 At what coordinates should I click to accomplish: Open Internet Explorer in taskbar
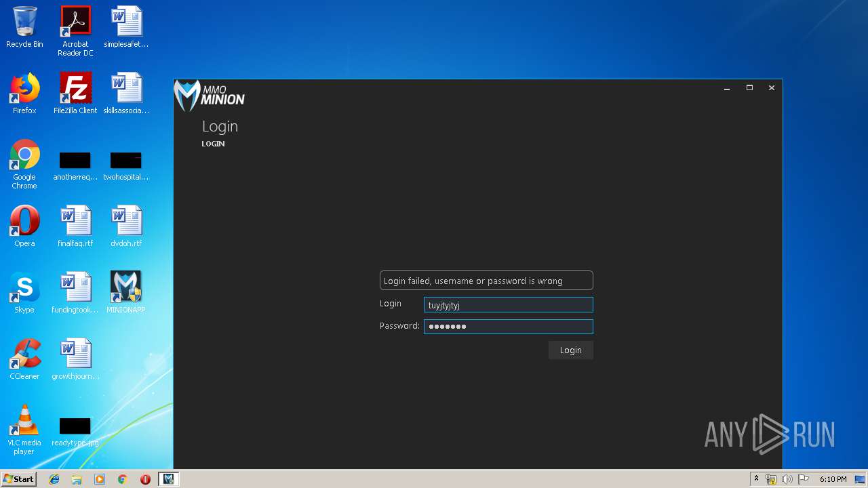54,479
